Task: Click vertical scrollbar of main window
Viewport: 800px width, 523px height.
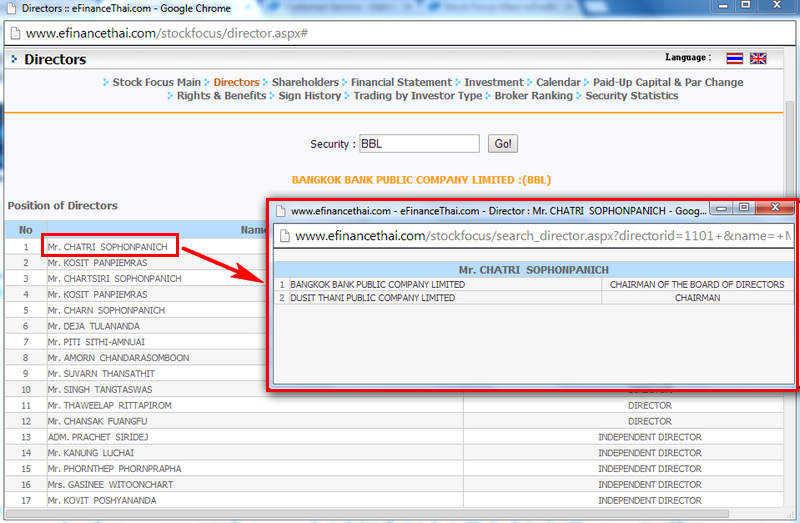Action: pos(790,153)
